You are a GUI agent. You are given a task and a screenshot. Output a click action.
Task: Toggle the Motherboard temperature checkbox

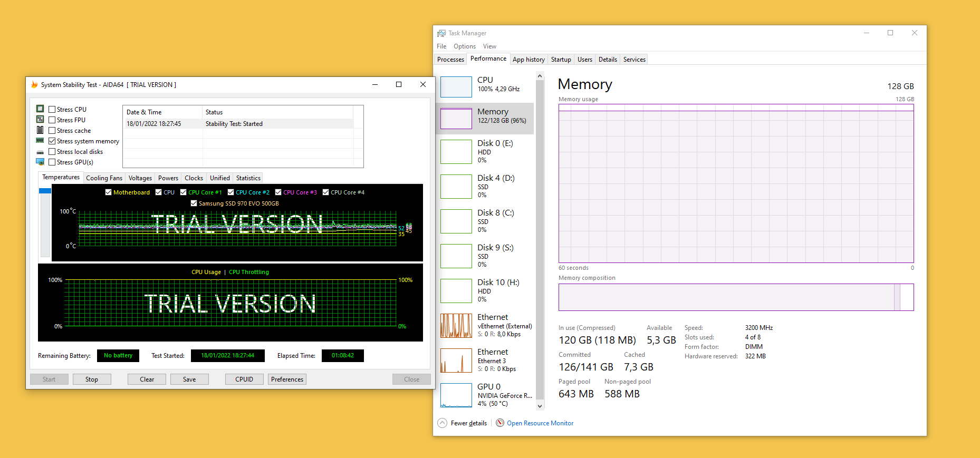pyautogui.click(x=108, y=192)
